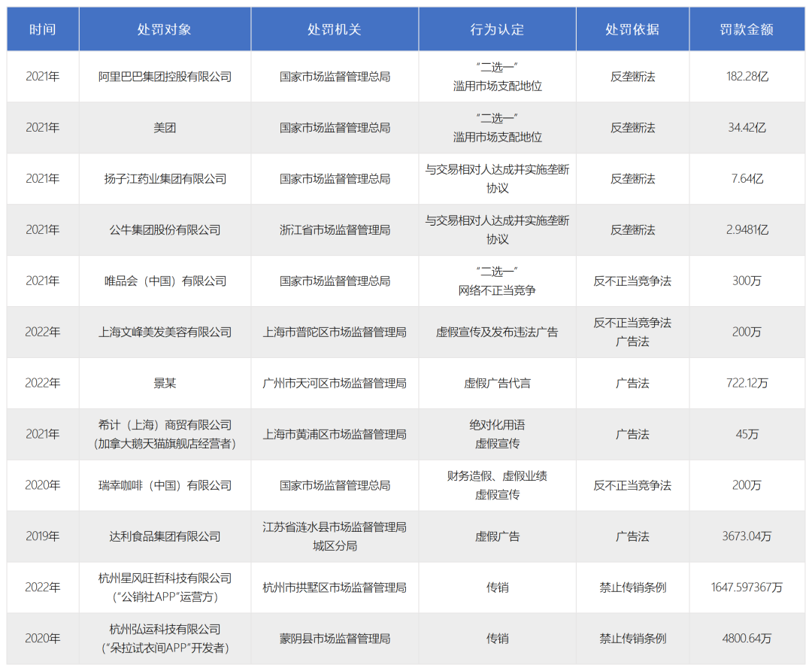The height and width of the screenshot is (671, 812).
Task: Click 2022年 in the 景某 row
Action: (42, 383)
